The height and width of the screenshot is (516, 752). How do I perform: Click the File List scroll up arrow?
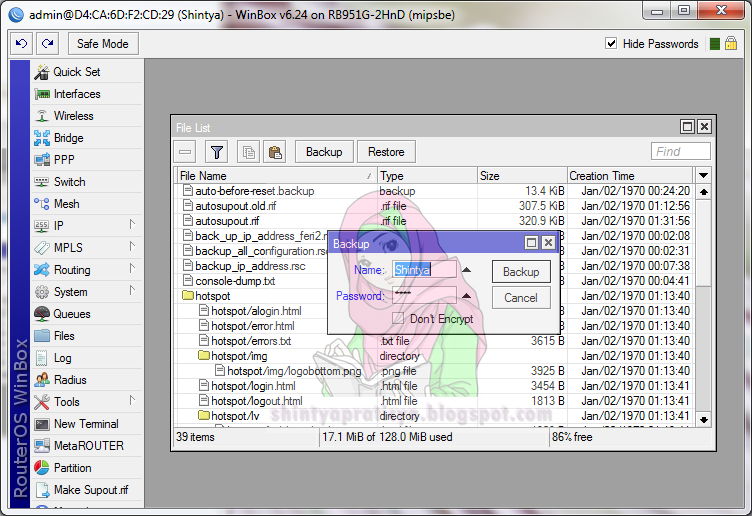[x=704, y=192]
